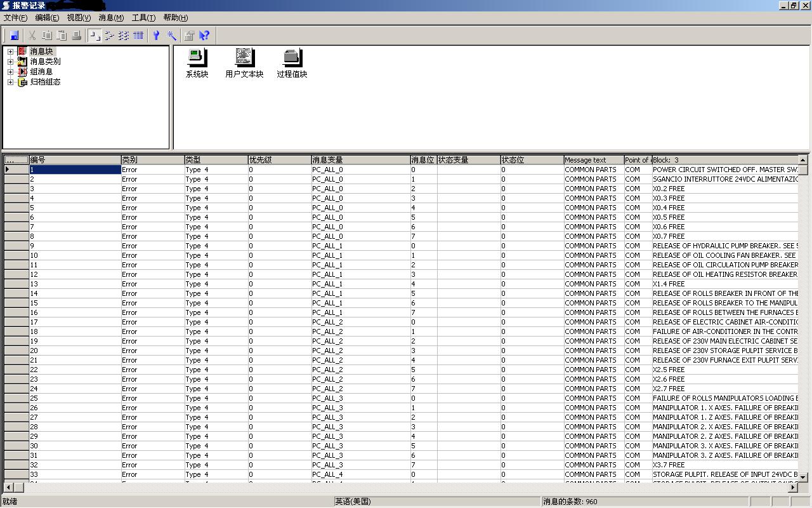This screenshot has height=508, width=812.
Task: Click the 消息位 column header
Action: (423, 160)
